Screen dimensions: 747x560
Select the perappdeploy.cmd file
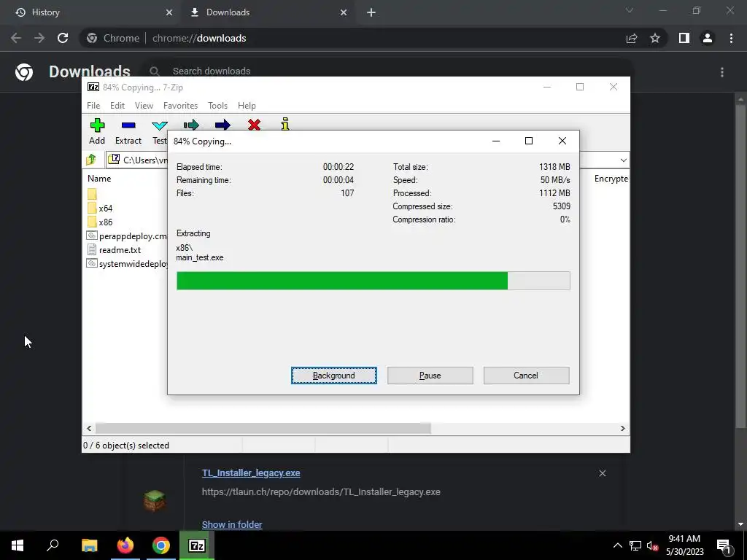[127, 236]
